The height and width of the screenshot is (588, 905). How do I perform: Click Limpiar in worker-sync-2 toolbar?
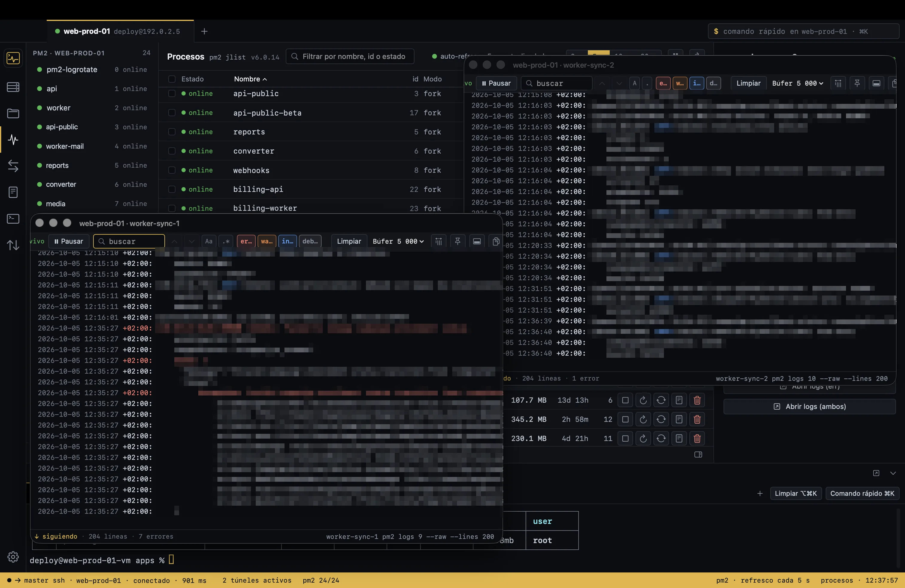coord(748,83)
